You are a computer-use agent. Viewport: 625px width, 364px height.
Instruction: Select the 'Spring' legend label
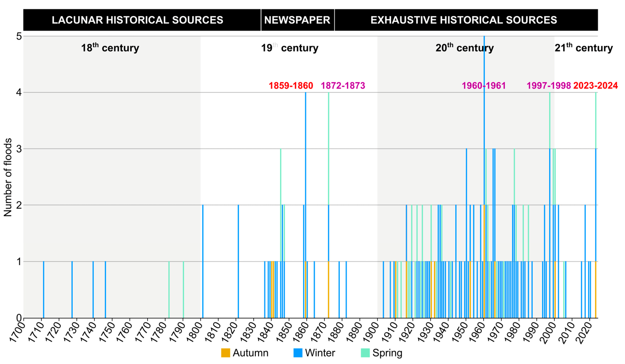[387, 353]
